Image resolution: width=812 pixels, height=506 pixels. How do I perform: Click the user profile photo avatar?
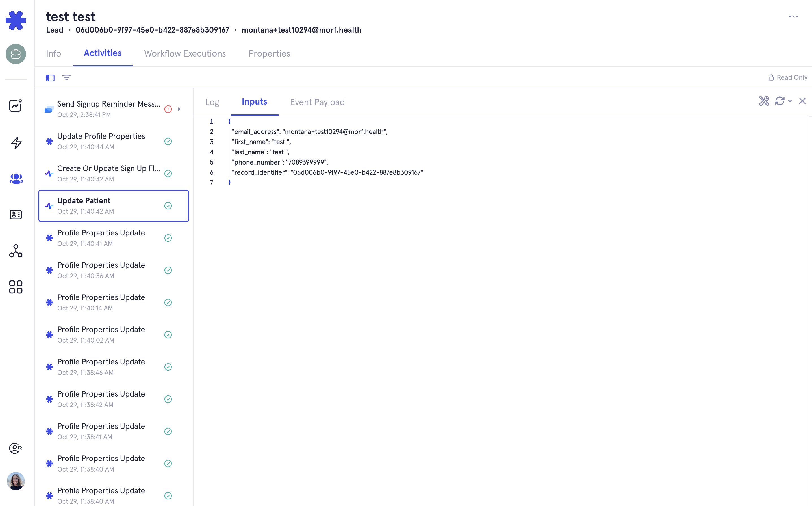pyautogui.click(x=16, y=481)
